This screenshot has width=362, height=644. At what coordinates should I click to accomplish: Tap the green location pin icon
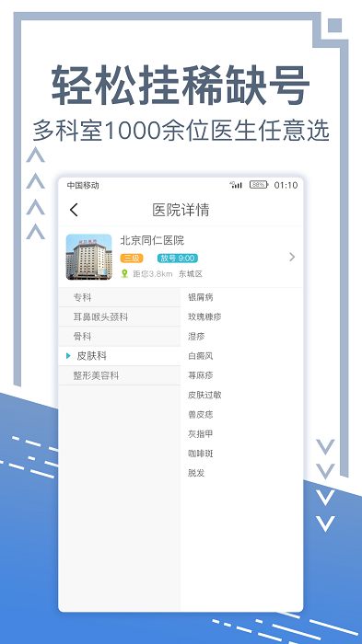click(x=124, y=273)
